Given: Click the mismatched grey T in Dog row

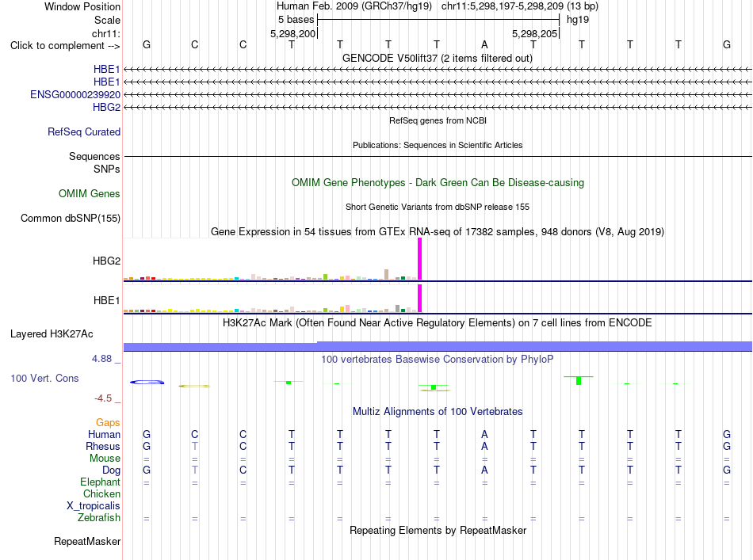Looking at the screenshot, I should (x=194, y=470).
